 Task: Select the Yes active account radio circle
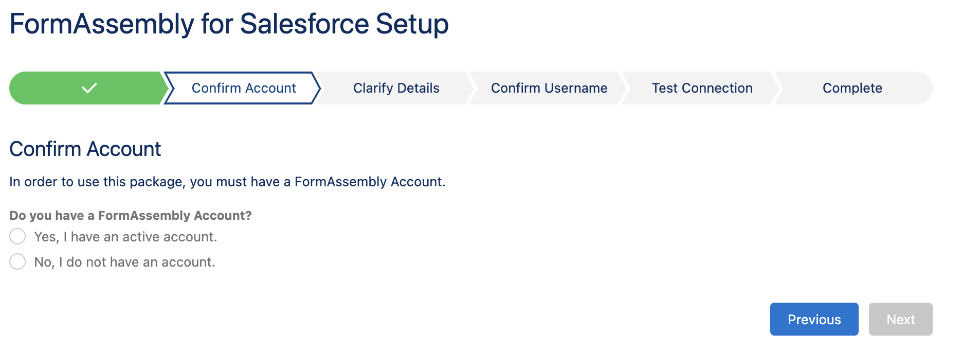pos(17,236)
